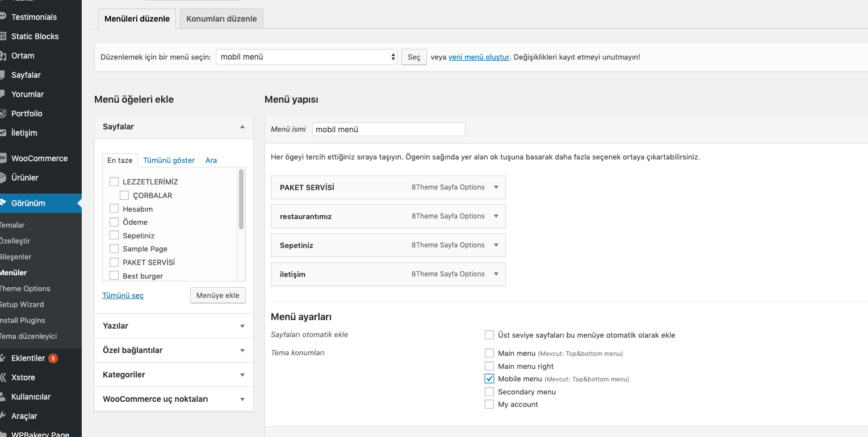Viewport: 868px width, 437px height.
Task: Click the Static Blocks sidebar icon
Action: pos(3,36)
